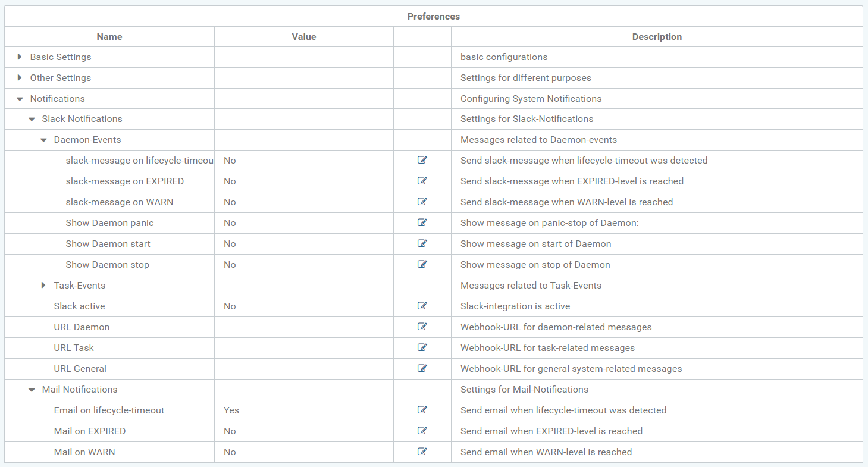
Task: Edit the Slack active setting
Action: (x=422, y=306)
